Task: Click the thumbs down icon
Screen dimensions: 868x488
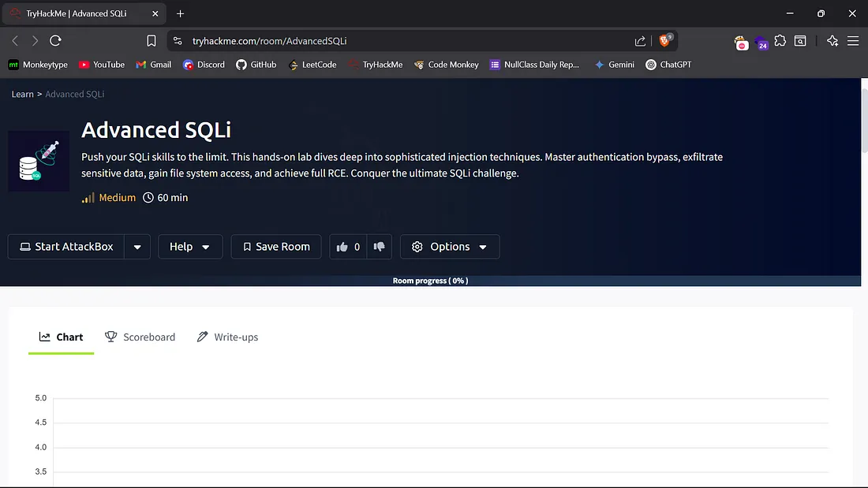Action: [379, 246]
